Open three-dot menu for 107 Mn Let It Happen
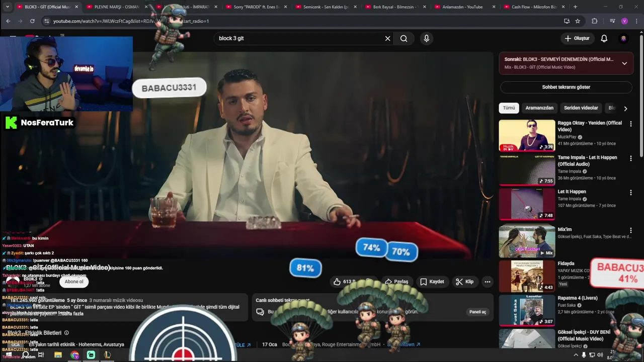 630,192
